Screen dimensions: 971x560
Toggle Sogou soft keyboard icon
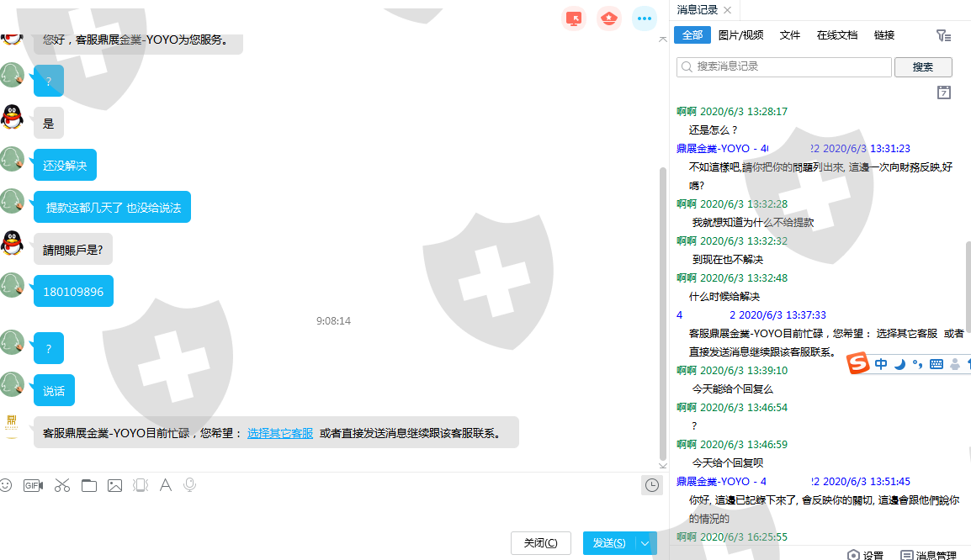(936, 364)
